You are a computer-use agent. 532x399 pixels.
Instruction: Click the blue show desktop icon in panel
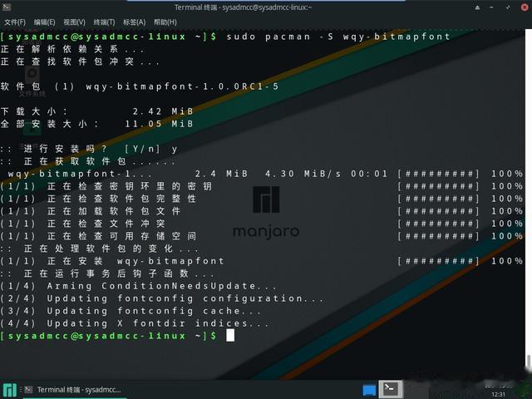coord(369,390)
